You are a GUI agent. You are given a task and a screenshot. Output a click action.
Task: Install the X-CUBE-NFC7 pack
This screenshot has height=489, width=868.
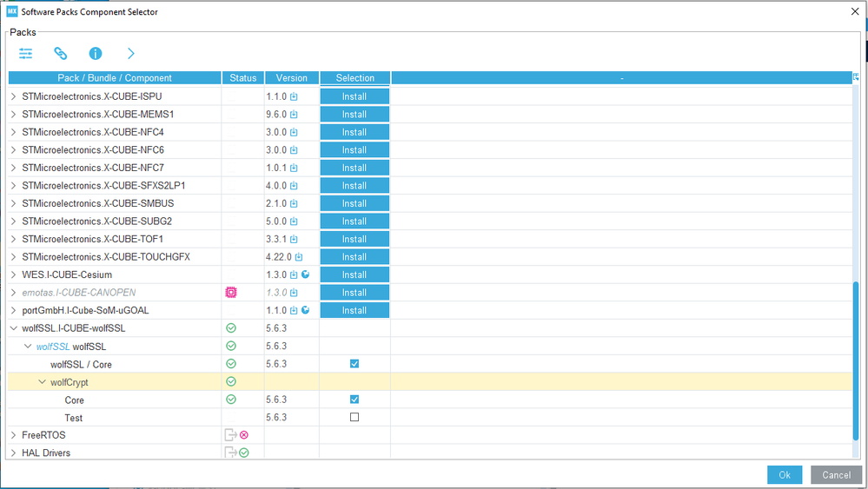pyautogui.click(x=354, y=168)
